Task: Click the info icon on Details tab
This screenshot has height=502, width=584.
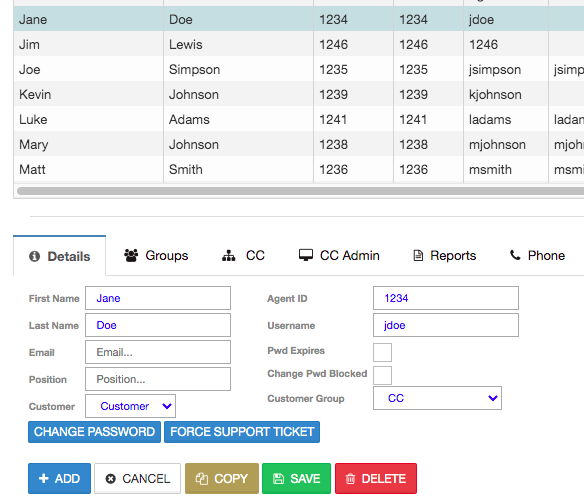Action: click(34, 256)
